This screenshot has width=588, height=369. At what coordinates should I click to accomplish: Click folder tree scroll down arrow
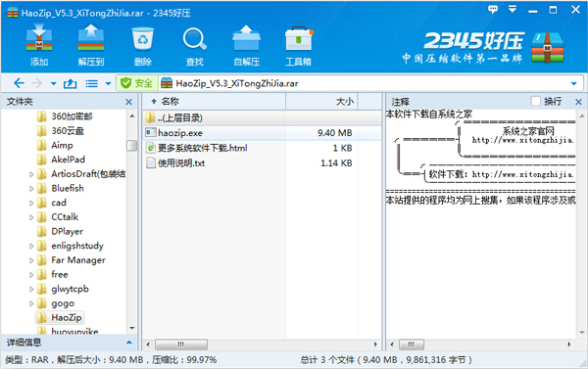(x=132, y=328)
